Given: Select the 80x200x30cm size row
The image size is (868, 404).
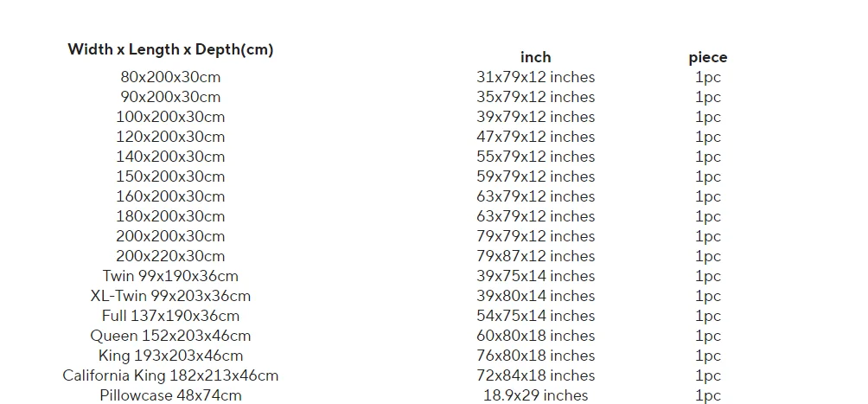Looking at the screenshot, I should pyautogui.click(x=170, y=77).
